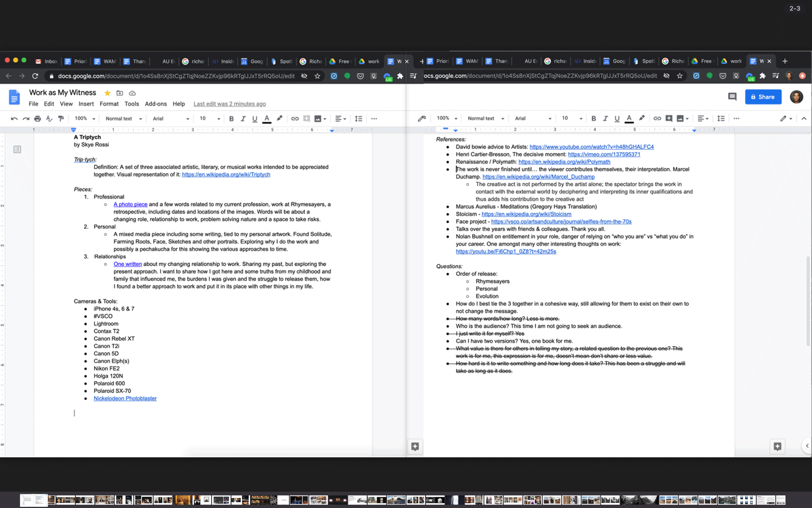Open comment history icon beside Share
812x508 pixels.
(x=732, y=97)
